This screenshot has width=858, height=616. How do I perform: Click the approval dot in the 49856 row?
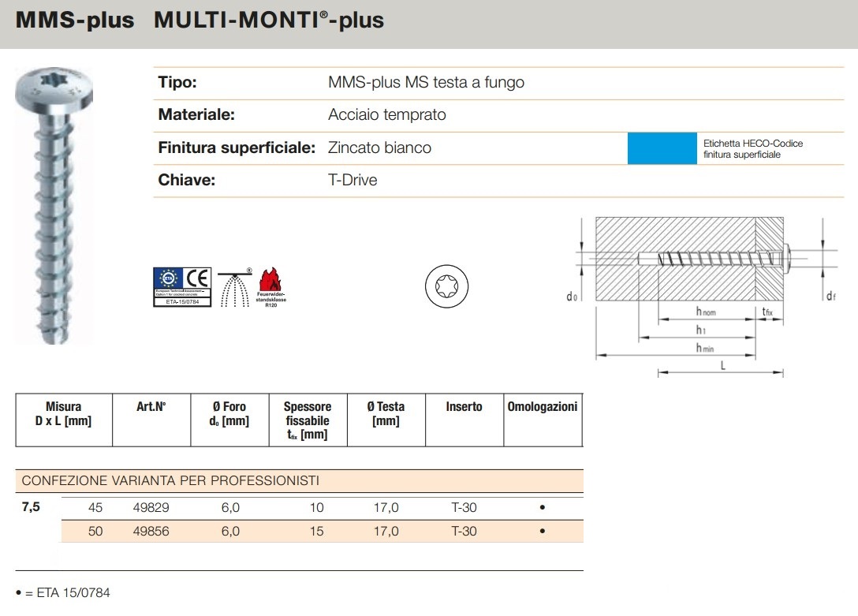point(543,531)
